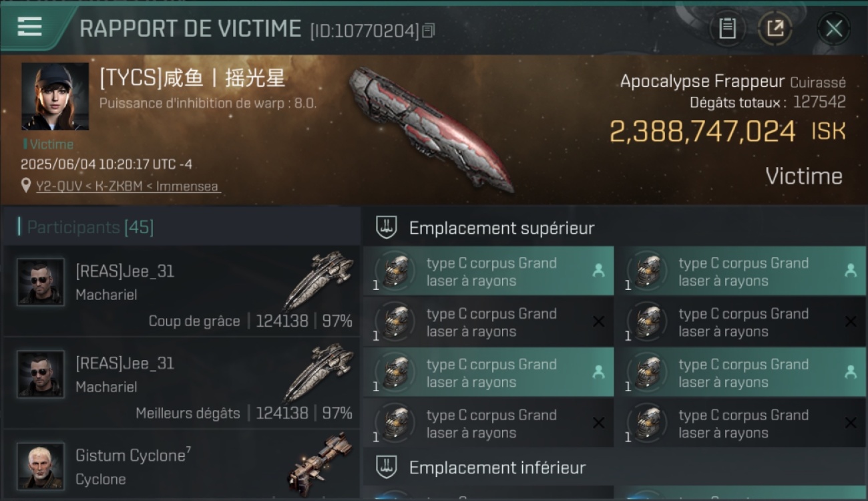
Task: Close the victim report window
Action: point(834,28)
